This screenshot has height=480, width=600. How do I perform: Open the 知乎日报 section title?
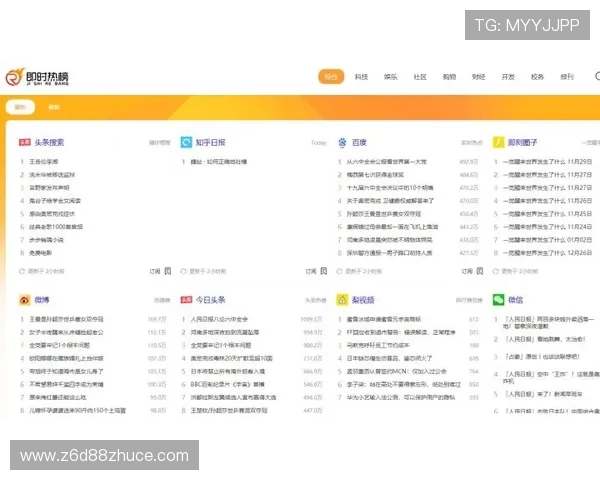point(210,142)
